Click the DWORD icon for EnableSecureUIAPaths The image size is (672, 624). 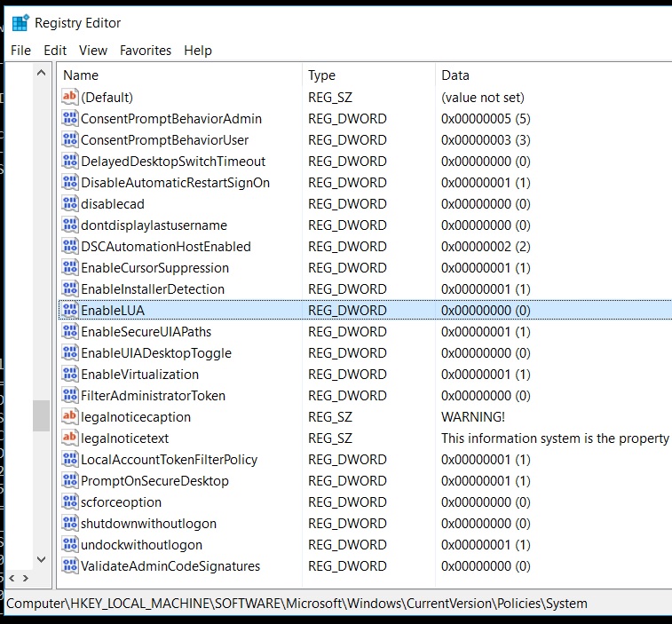click(70, 332)
